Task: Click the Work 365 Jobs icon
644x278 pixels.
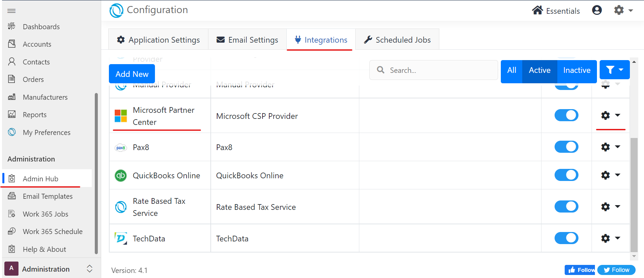Action: click(12, 214)
